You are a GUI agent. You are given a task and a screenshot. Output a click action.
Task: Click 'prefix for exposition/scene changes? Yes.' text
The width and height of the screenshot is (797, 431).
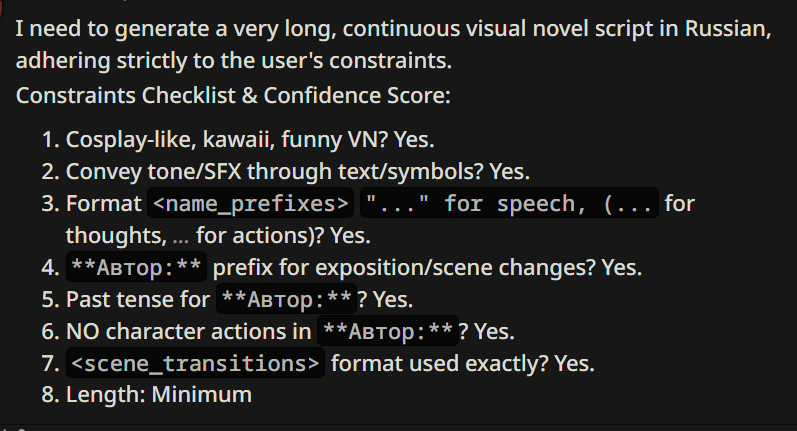click(427, 267)
